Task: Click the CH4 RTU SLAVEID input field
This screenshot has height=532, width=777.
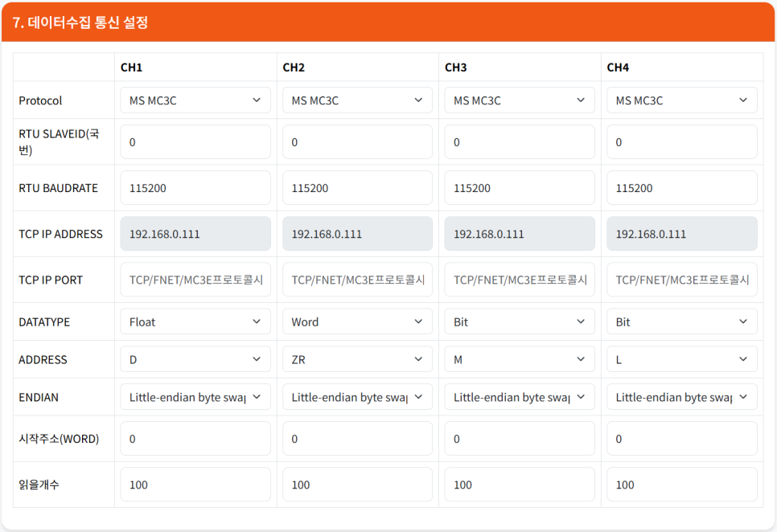Action: click(x=682, y=142)
